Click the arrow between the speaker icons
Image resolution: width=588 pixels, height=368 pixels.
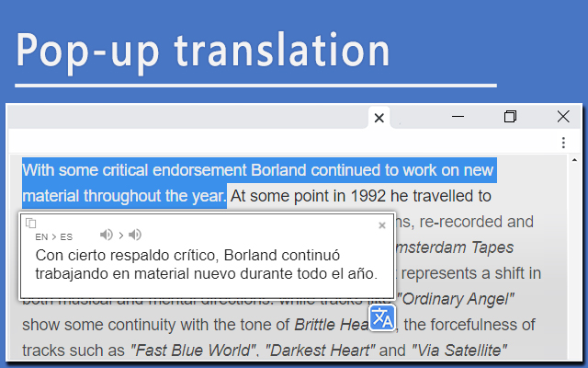120,236
